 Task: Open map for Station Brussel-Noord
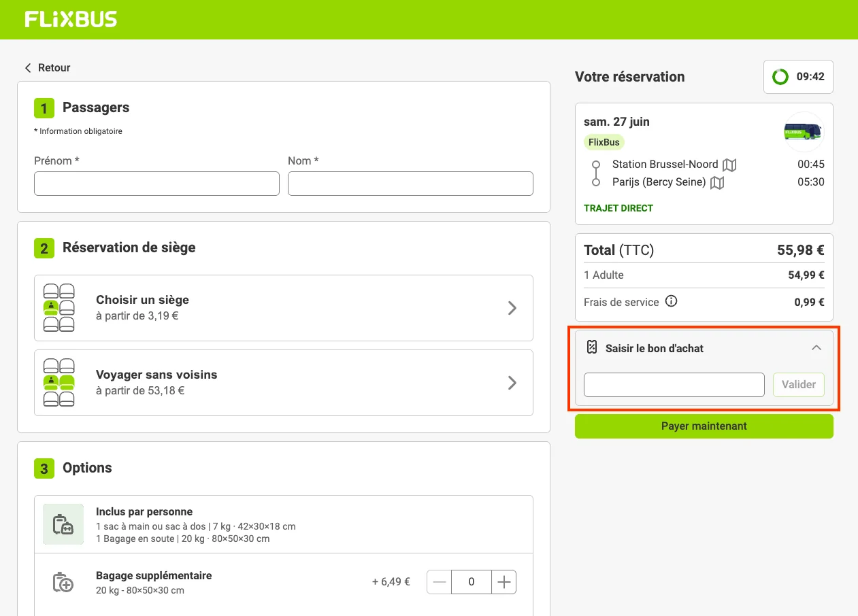pyautogui.click(x=729, y=165)
